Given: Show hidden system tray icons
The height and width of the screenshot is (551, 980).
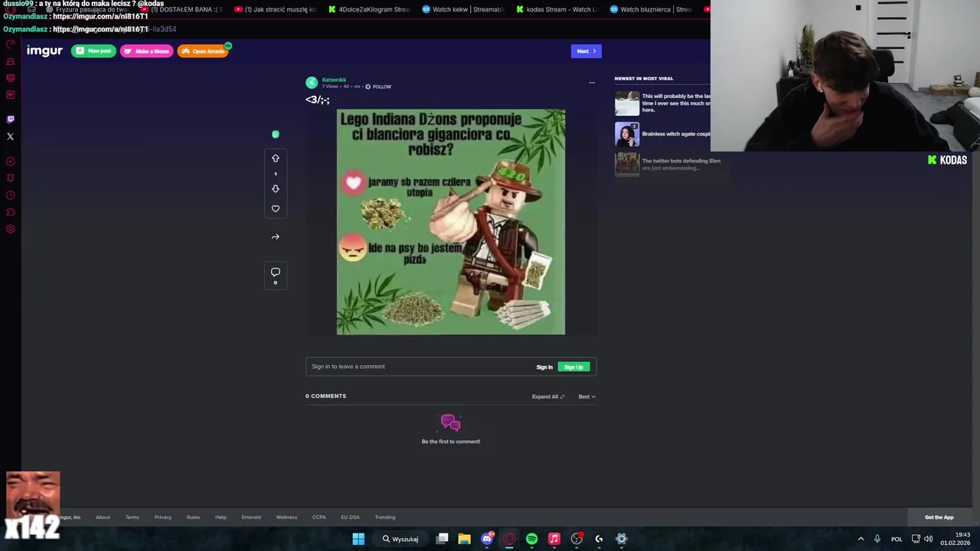Looking at the screenshot, I should point(861,539).
